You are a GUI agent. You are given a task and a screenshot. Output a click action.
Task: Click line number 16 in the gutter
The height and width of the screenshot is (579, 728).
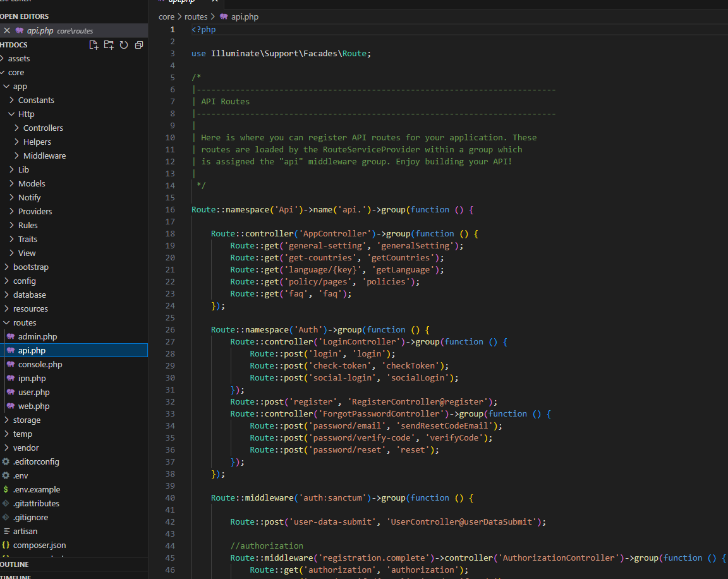tap(170, 209)
